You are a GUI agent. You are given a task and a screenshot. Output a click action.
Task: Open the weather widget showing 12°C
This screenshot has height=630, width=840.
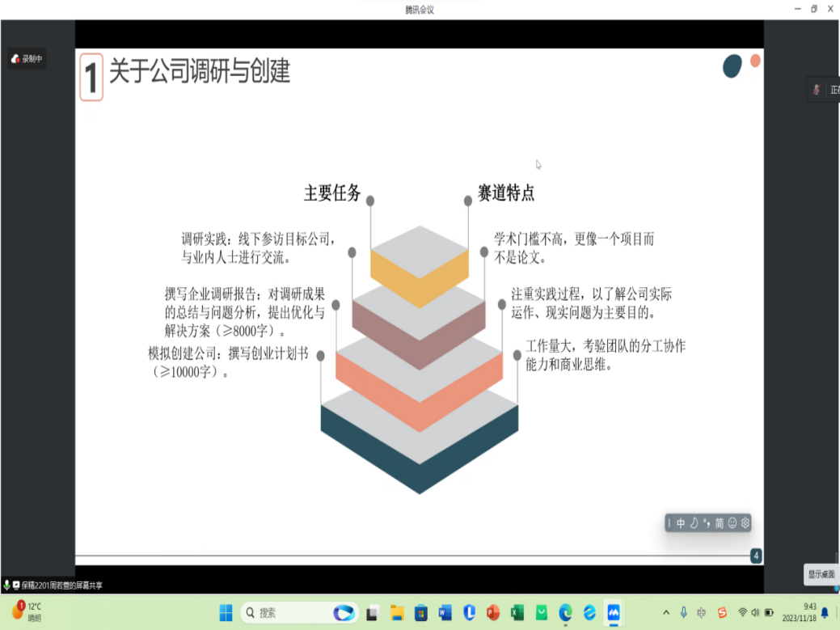[27, 611]
